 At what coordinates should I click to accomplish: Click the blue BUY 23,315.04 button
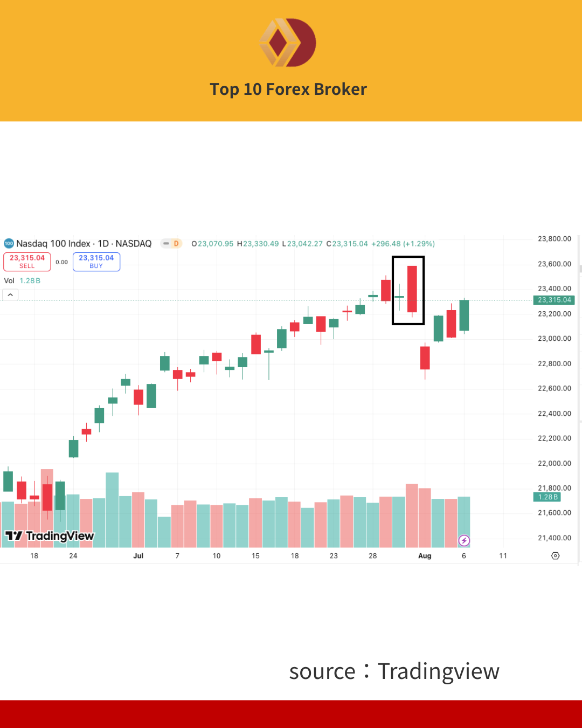tap(96, 262)
